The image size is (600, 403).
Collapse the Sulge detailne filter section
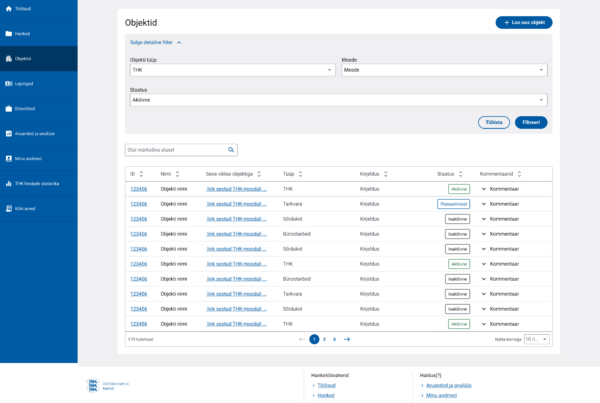pyautogui.click(x=156, y=43)
